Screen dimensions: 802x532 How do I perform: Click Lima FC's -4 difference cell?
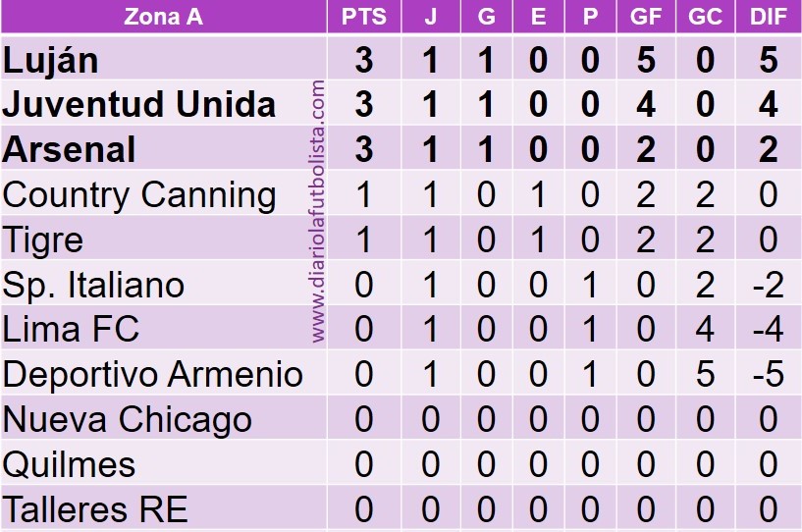[x=769, y=329]
